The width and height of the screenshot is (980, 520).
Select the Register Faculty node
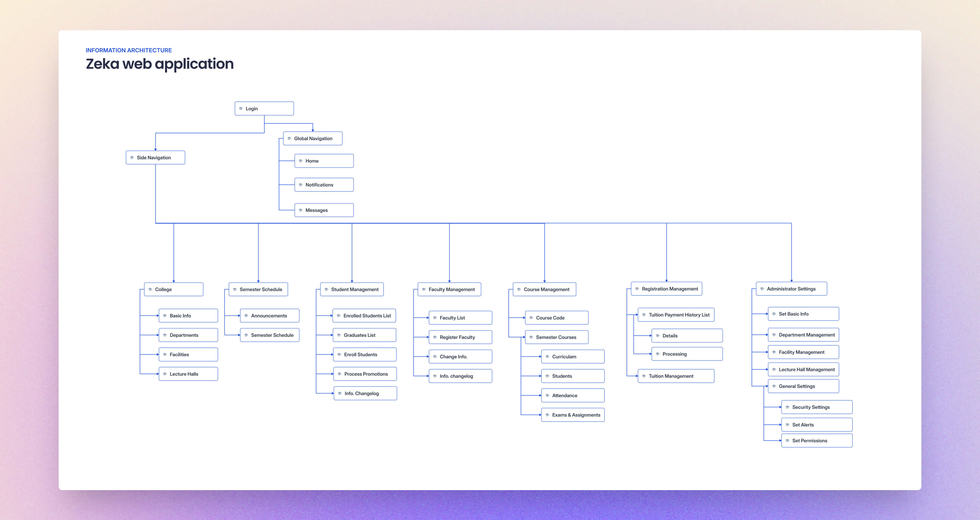pos(460,337)
